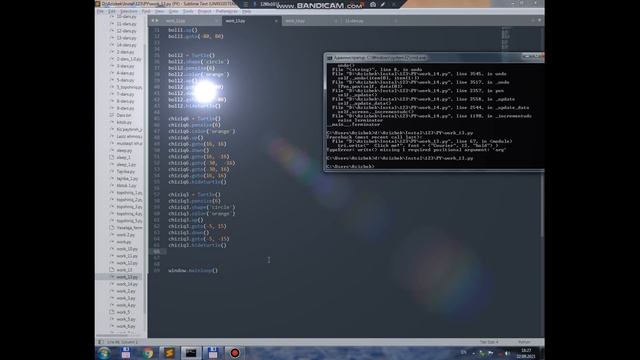640x360 pixels.
Task: Open work_10.py in the sidebar
Action: coord(127,249)
